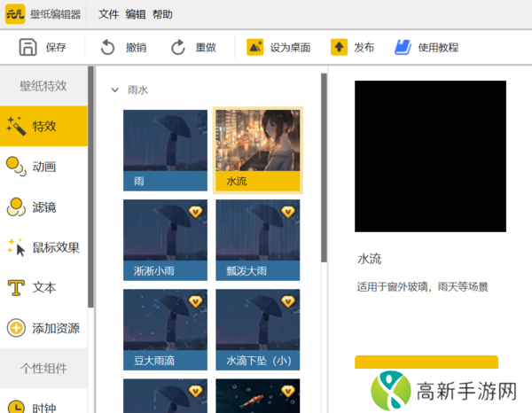Select the 文本 T icon
Viewport: 532px width, 413px height.
point(16,287)
